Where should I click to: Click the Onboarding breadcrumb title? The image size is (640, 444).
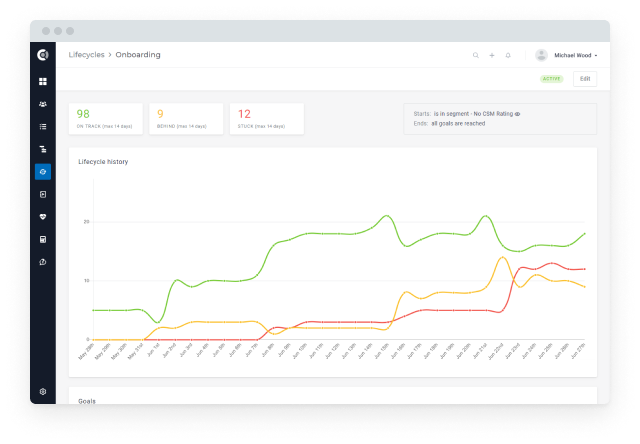[138, 55]
